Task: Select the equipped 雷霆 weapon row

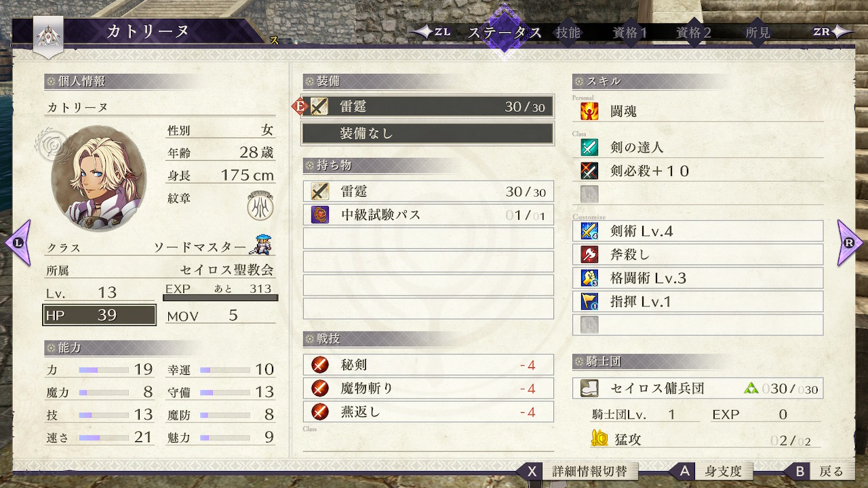Action: click(428, 106)
